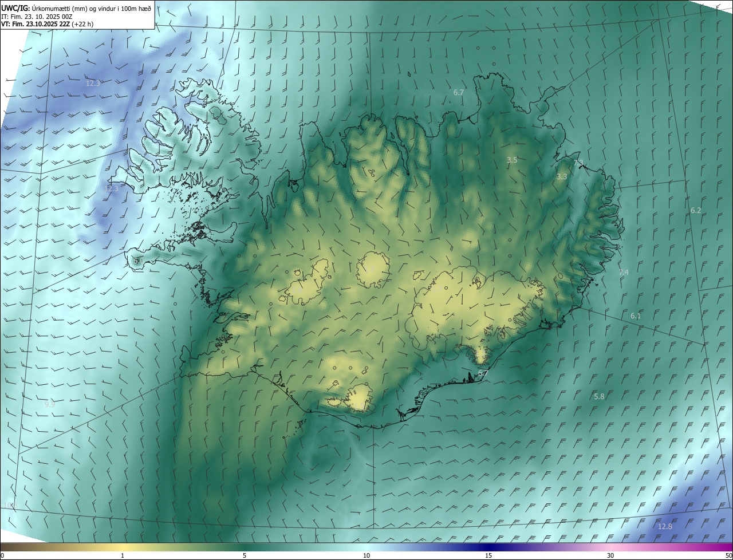The height and width of the screenshot is (560, 733).
Task: Click the 12.3 value in the far northwest ocean
Action: pyautogui.click(x=93, y=83)
